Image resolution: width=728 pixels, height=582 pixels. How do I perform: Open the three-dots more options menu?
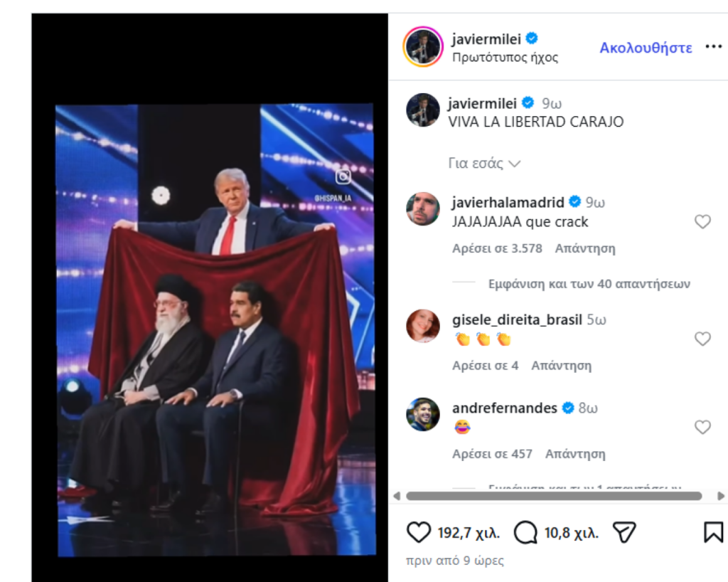[714, 46]
